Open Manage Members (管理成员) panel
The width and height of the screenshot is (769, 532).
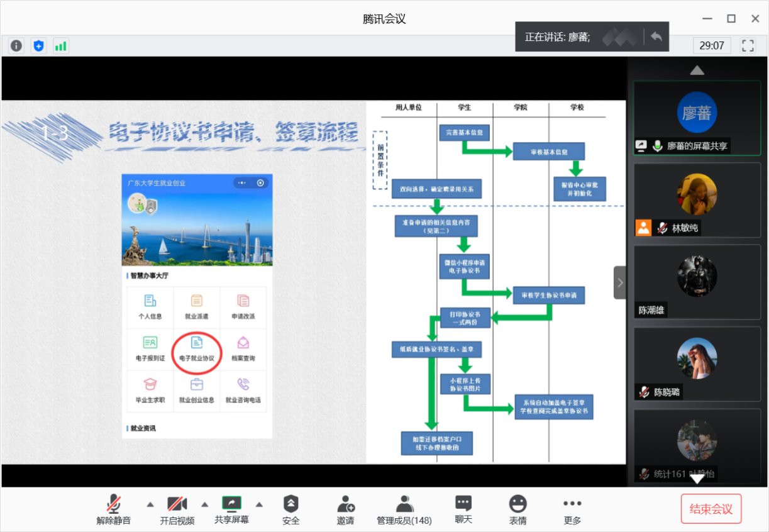pos(404,509)
